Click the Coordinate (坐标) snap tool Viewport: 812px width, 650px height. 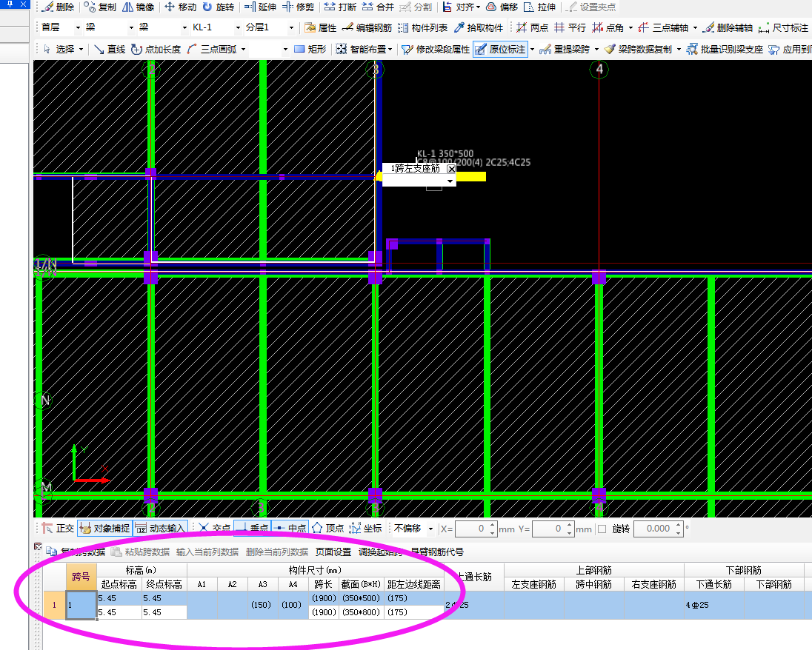point(365,528)
